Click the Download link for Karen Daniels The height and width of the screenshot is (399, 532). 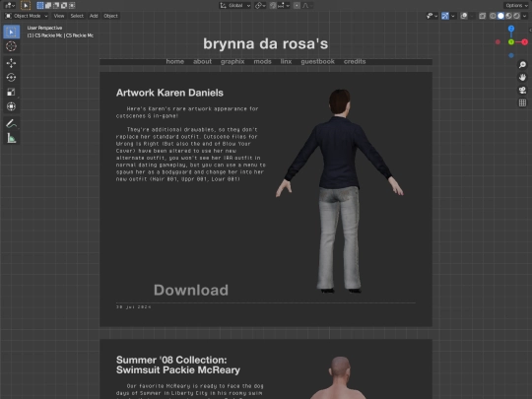pos(191,290)
